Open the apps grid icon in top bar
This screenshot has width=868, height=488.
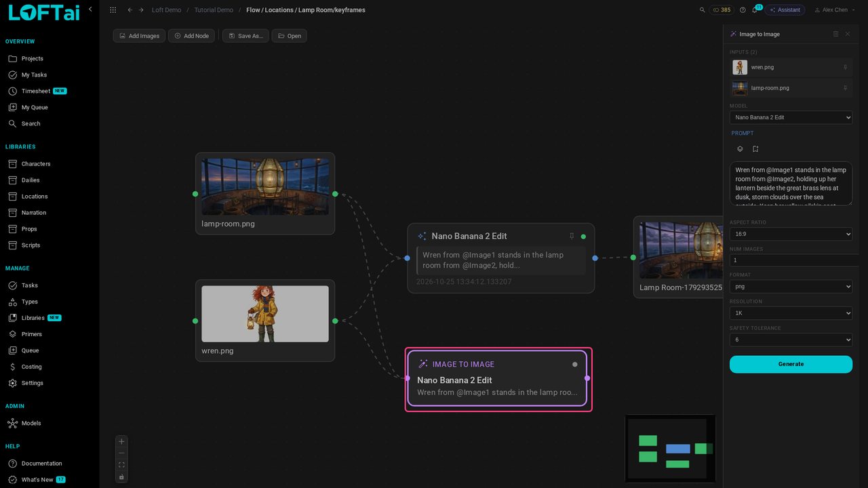click(x=113, y=10)
